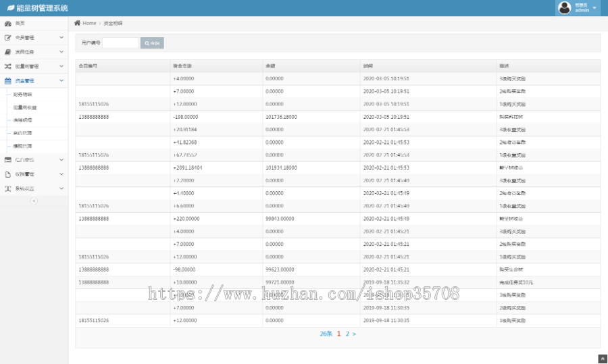This screenshot has height=364, width=608.
Task: Click the 资金明细 breadcrumb text
Action: pyautogui.click(x=113, y=23)
